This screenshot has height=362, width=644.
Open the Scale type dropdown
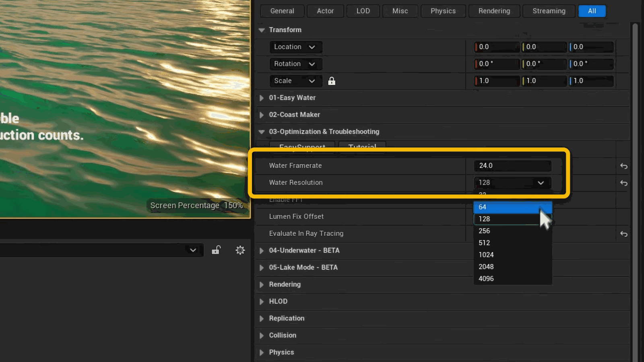click(296, 81)
